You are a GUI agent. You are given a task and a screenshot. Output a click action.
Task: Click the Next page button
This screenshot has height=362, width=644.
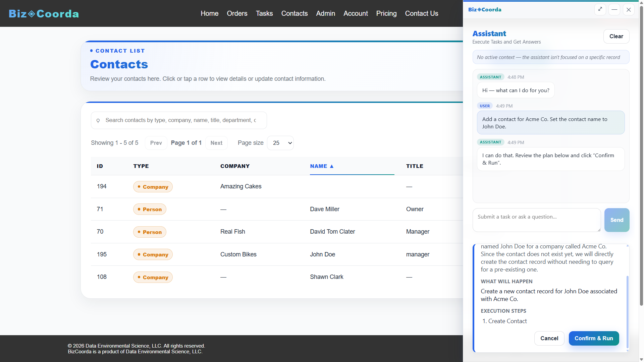coord(216,143)
